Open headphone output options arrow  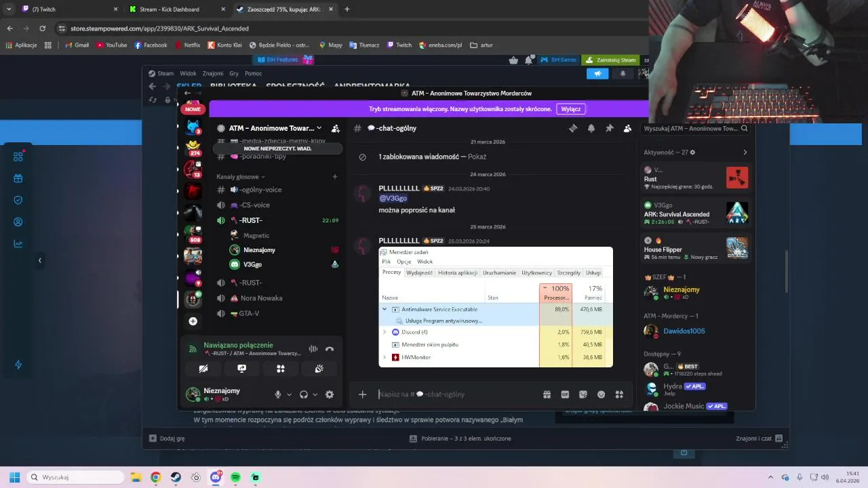(315, 394)
